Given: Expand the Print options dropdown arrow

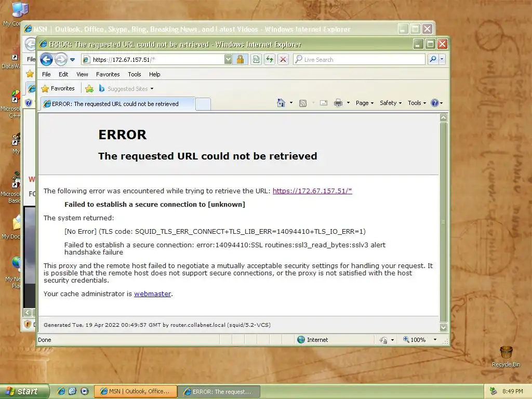Looking at the screenshot, I should click(x=348, y=103).
